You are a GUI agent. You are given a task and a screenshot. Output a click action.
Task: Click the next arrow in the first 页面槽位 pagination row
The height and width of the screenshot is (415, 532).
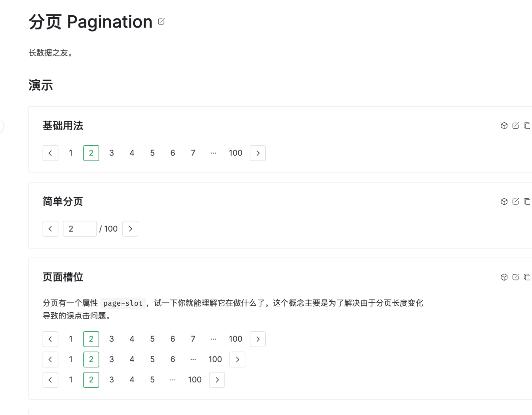click(x=258, y=339)
